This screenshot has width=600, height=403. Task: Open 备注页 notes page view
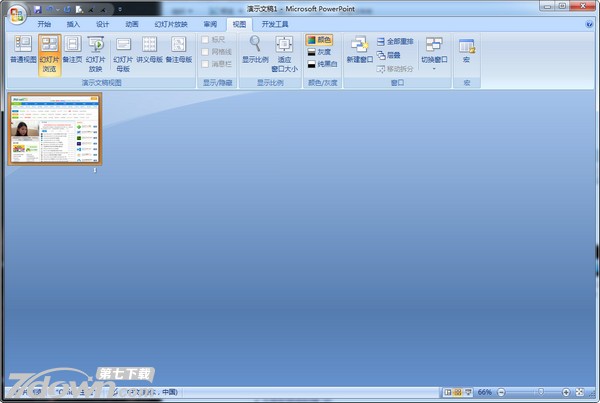pyautogui.click(x=72, y=50)
